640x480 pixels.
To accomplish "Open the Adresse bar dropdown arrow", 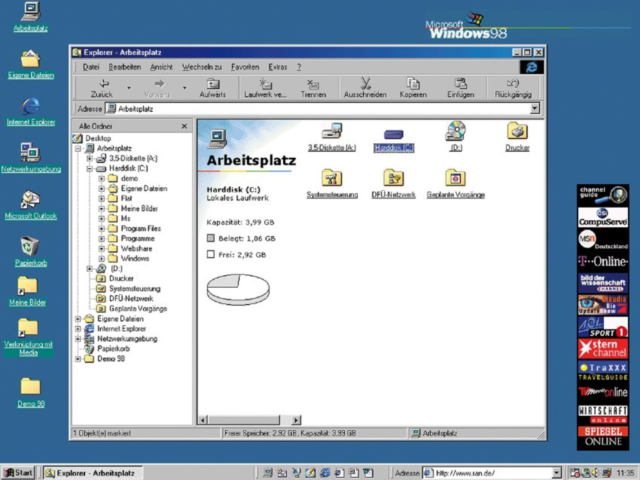I will point(535,108).
